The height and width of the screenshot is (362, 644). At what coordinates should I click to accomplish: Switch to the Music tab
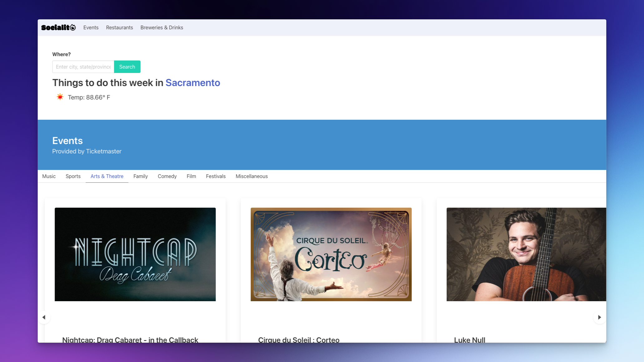coord(49,176)
